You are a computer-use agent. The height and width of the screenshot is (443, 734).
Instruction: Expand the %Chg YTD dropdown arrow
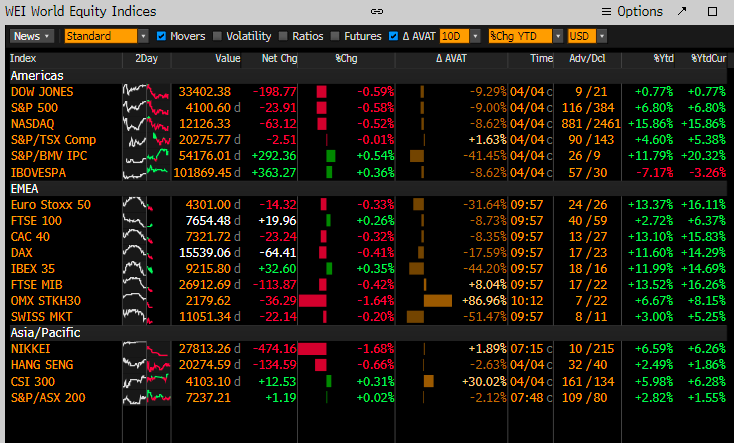(x=558, y=36)
